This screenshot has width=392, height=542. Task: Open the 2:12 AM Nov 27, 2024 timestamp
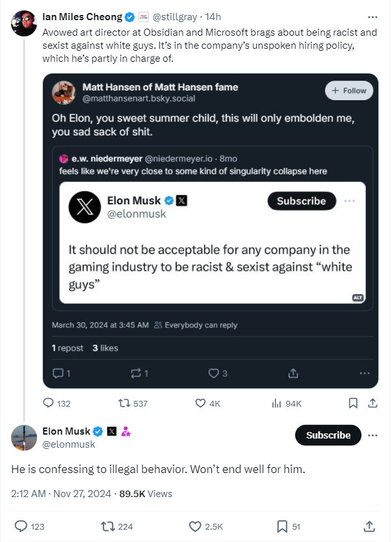[61, 494]
